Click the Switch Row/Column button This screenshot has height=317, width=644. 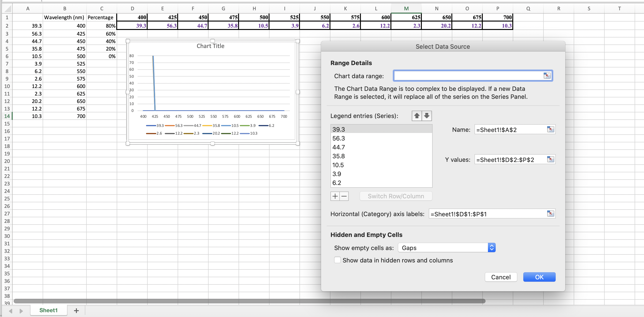click(396, 196)
